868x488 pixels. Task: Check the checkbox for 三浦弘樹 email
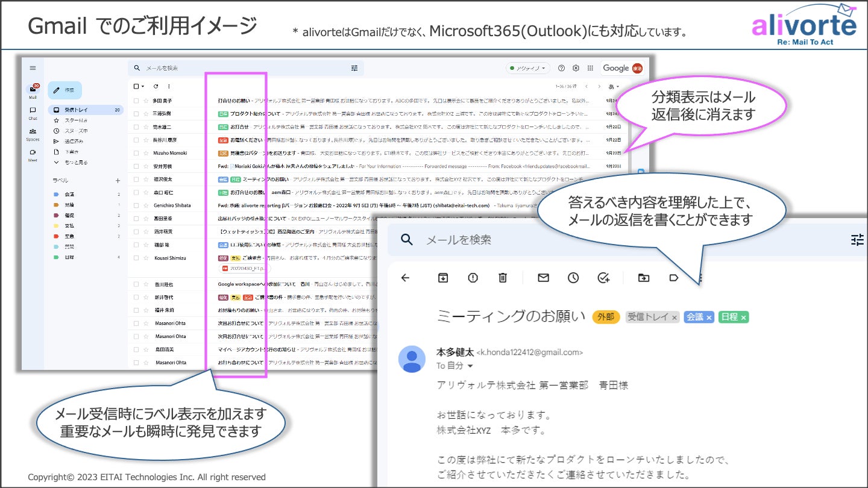(x=136, y=114)
